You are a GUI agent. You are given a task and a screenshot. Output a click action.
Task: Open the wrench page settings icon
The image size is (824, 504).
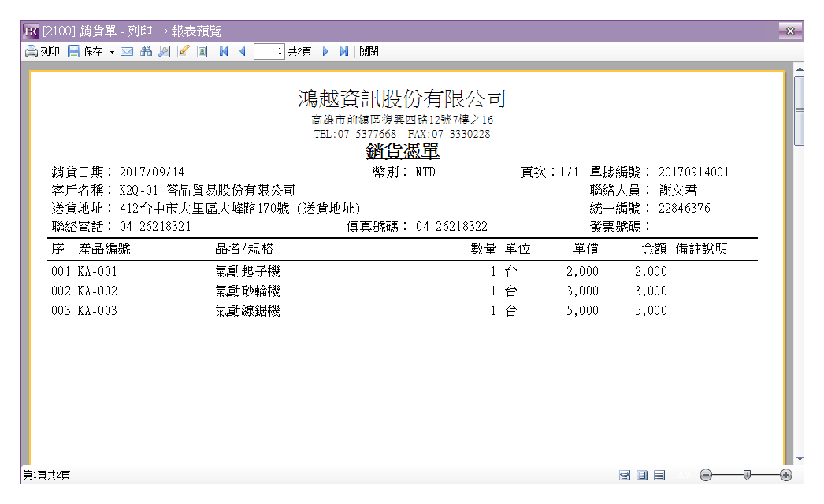pyautogui.click(x=165, y=51)
